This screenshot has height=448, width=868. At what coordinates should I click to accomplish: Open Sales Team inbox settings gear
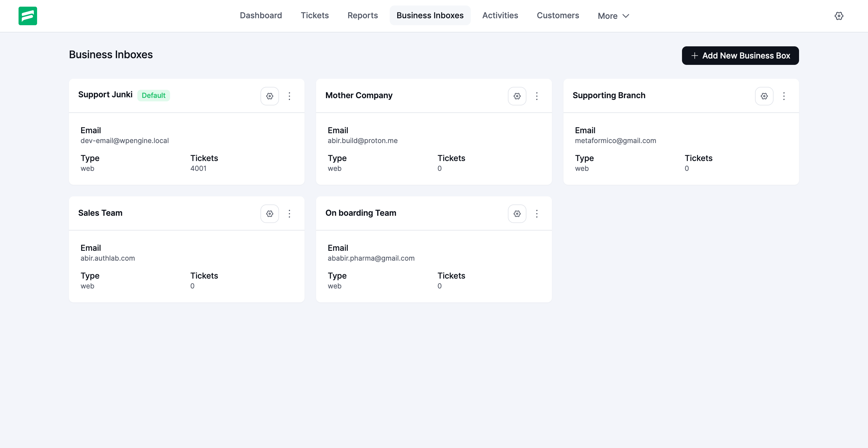click(x=269, y=213)
